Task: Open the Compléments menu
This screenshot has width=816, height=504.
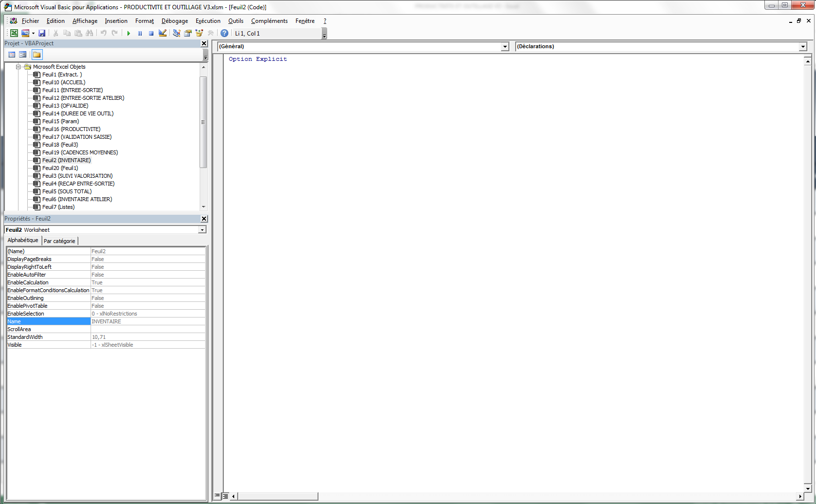Action: [x=269, y=21]
